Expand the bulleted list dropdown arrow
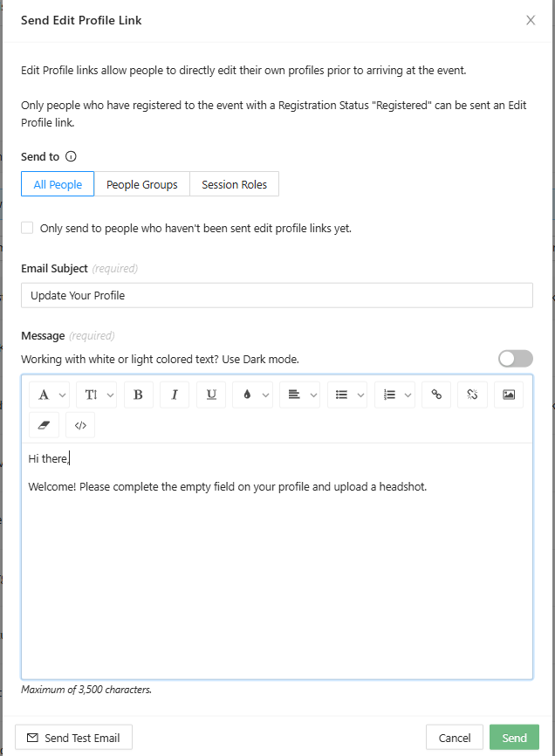This screenshot has width=555, height=756. pos(360,395)
